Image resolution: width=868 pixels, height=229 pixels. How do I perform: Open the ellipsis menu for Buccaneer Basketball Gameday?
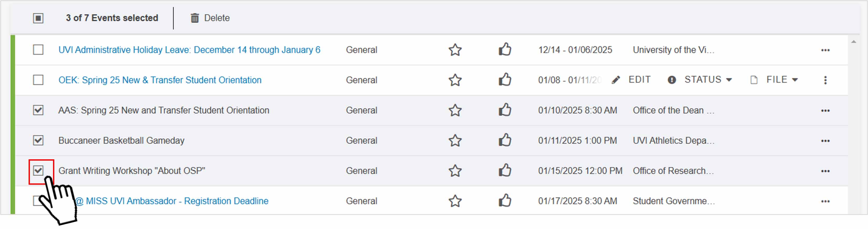[x=825, y=140]
